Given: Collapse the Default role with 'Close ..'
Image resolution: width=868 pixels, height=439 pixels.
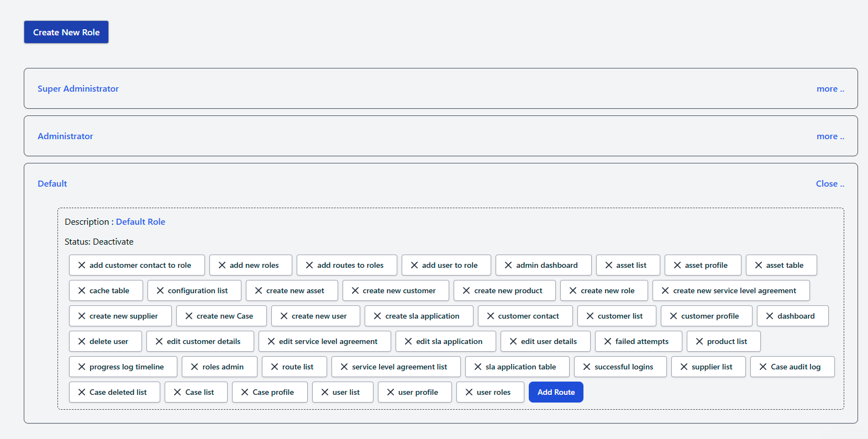Looking at the screenshot, I should point(829,184).
